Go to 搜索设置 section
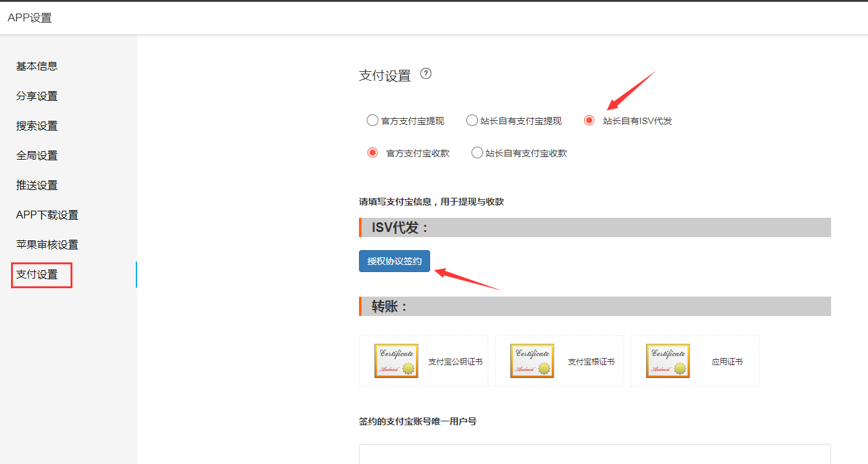 tap(37, 125)
